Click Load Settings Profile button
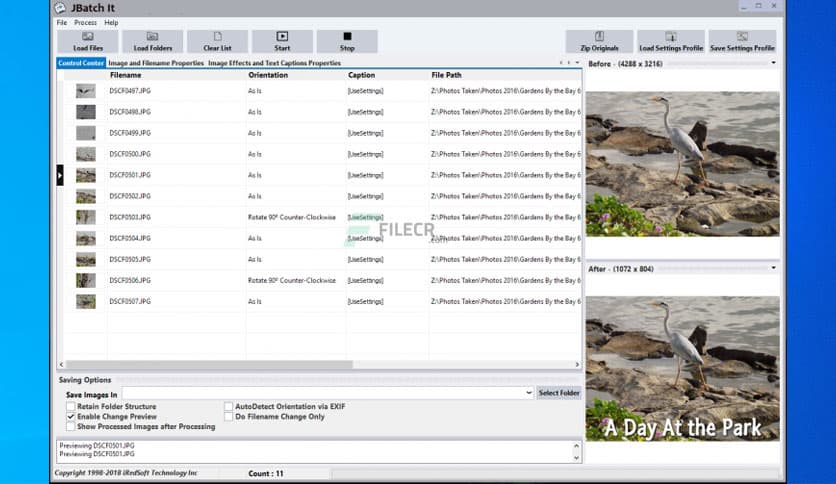This screenshot has width=836, height=484. pos(671,42)
